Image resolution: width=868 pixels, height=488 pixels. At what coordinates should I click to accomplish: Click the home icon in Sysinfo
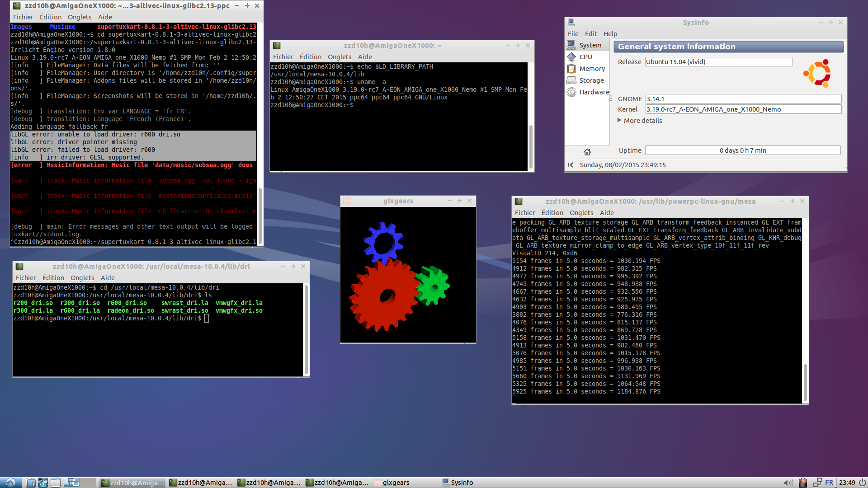pos(587,152)
